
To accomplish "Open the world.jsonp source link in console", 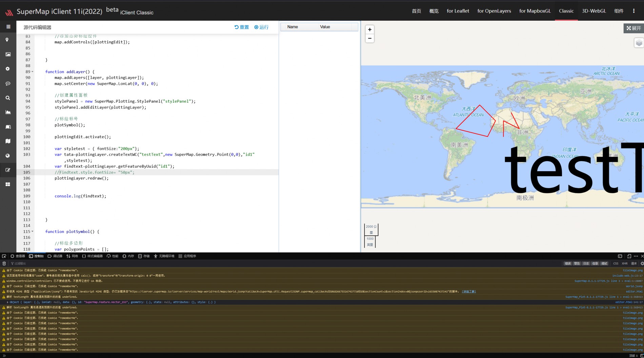I will pyautogui.click(x=634, y=286).
